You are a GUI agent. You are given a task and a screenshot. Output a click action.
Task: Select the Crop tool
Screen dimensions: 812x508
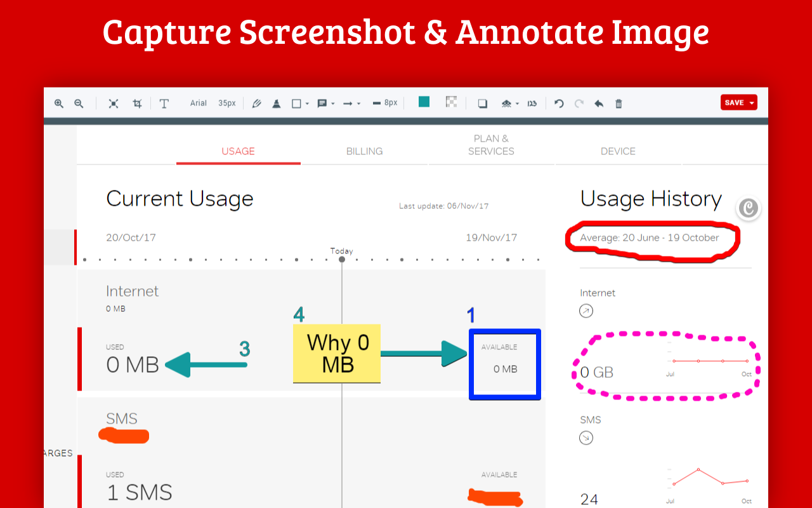click(137, 104)
